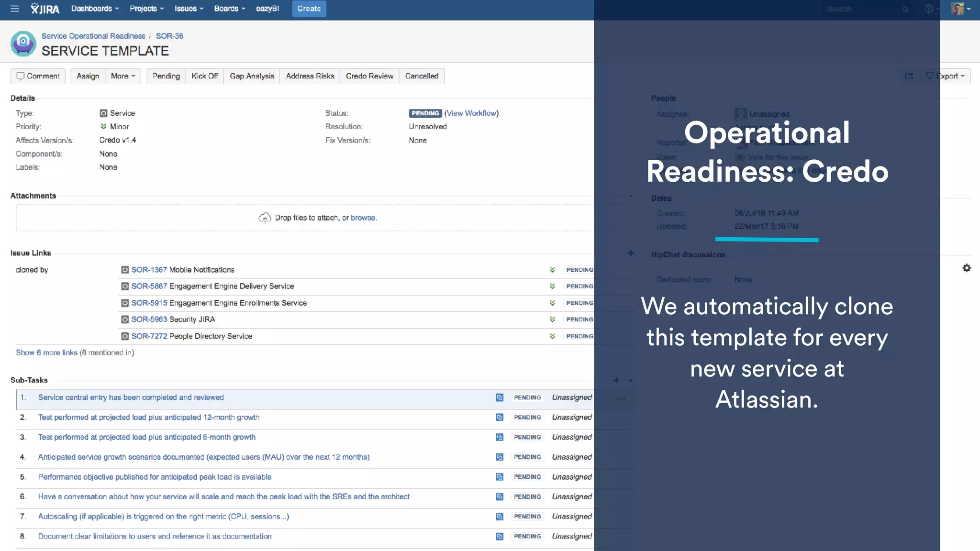This screenshot has height=551, width=980.
Task: Open the user profile avatar menu
Action: pyautogui.click(x=960, y=9)
